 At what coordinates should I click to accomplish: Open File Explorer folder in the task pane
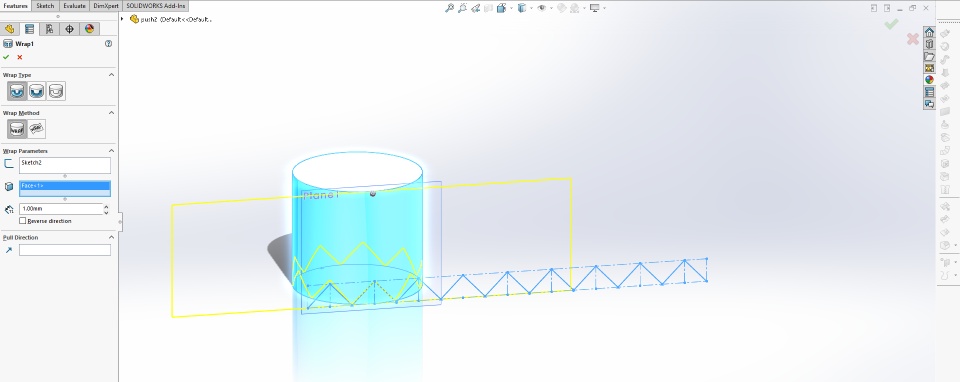pyautogui.click(x=929, y=56)
